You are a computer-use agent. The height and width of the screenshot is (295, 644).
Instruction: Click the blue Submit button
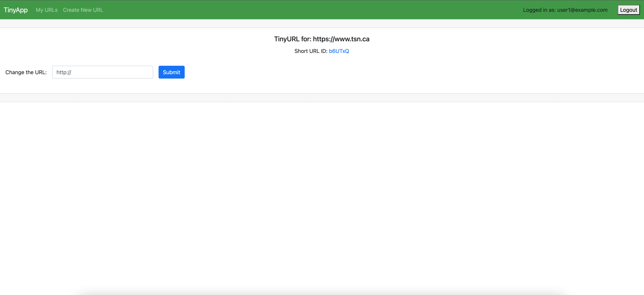click(172, 72)
